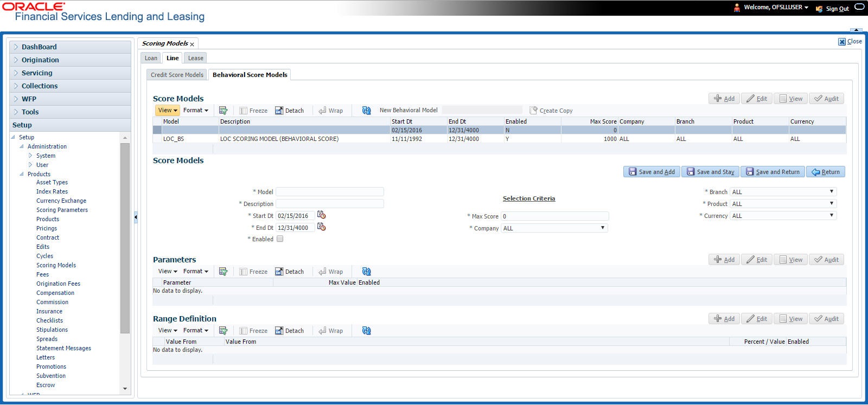Viewport: 868px width, 405px height.
Task: Click the Start Dt input field
Action: pyautogui.click(x=295, y=216)
